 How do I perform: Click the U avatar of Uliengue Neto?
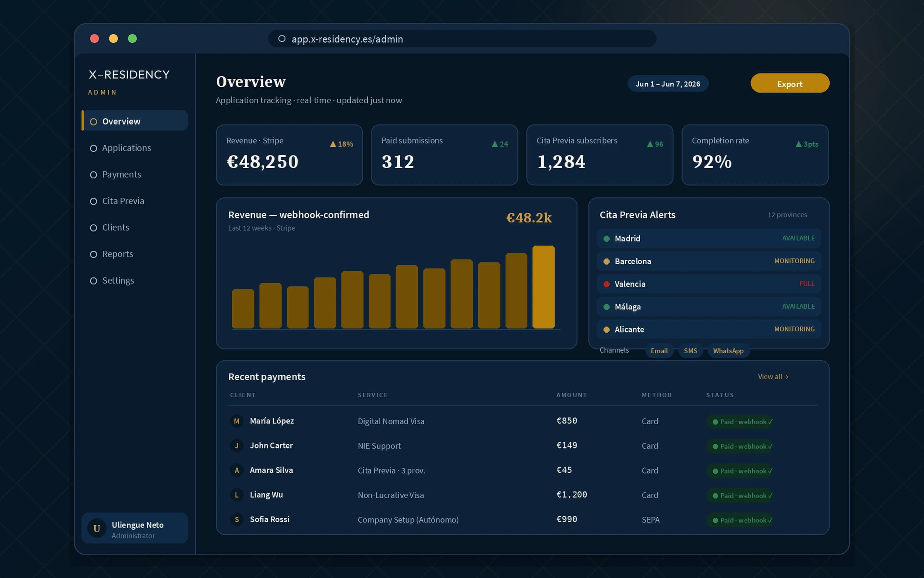pyautogui.click(x=97, y=528)
